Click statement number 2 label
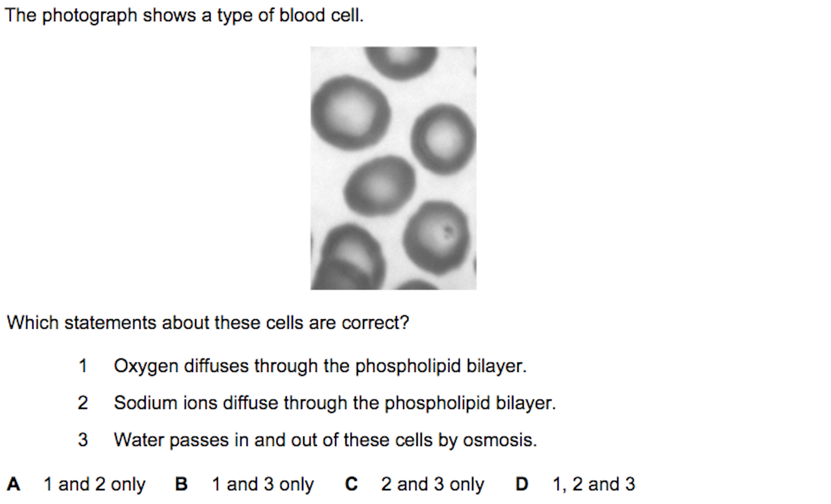 83,403
